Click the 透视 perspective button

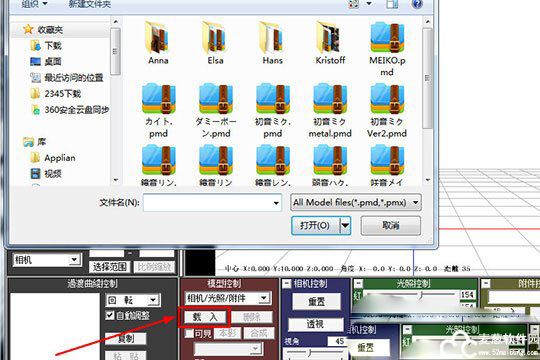tap(315, 324)
